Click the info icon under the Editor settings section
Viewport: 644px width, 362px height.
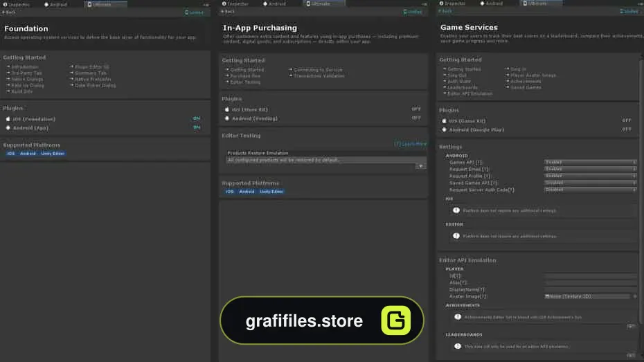pos(456,236)
